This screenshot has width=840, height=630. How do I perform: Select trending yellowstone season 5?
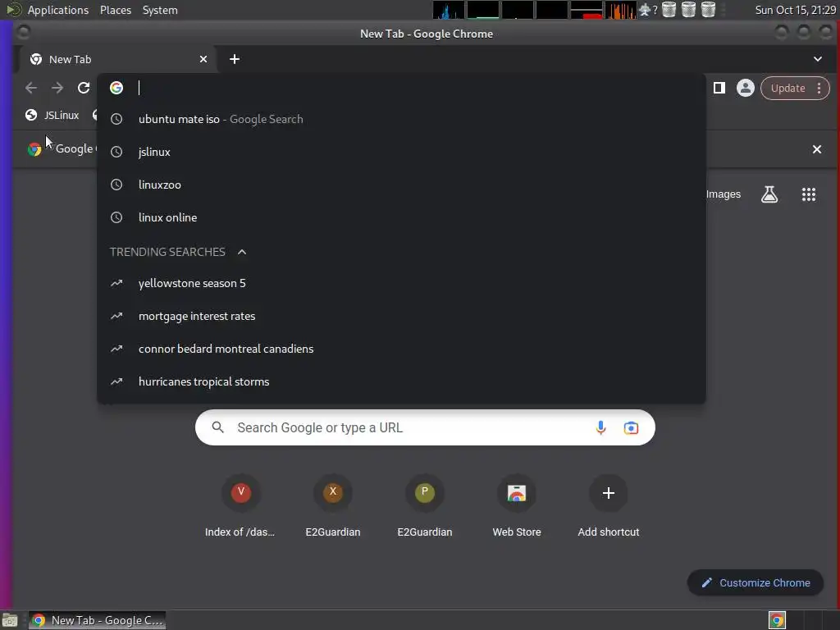401,283
